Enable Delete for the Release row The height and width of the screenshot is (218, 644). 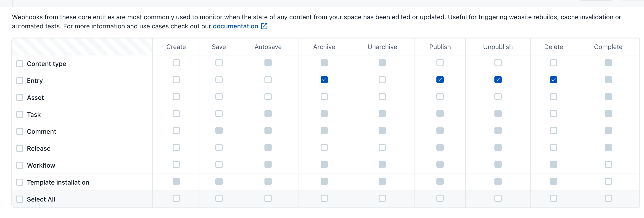pos(554,148)
